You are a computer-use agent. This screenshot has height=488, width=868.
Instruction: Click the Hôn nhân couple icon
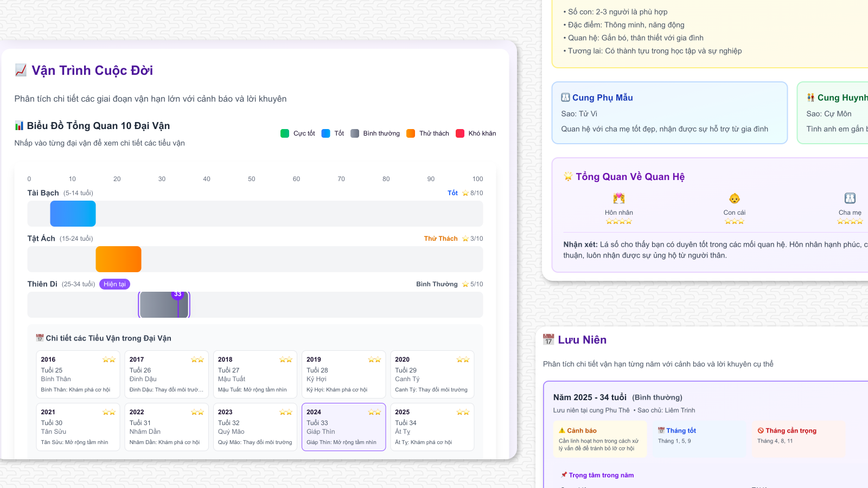tap(619, 198)
